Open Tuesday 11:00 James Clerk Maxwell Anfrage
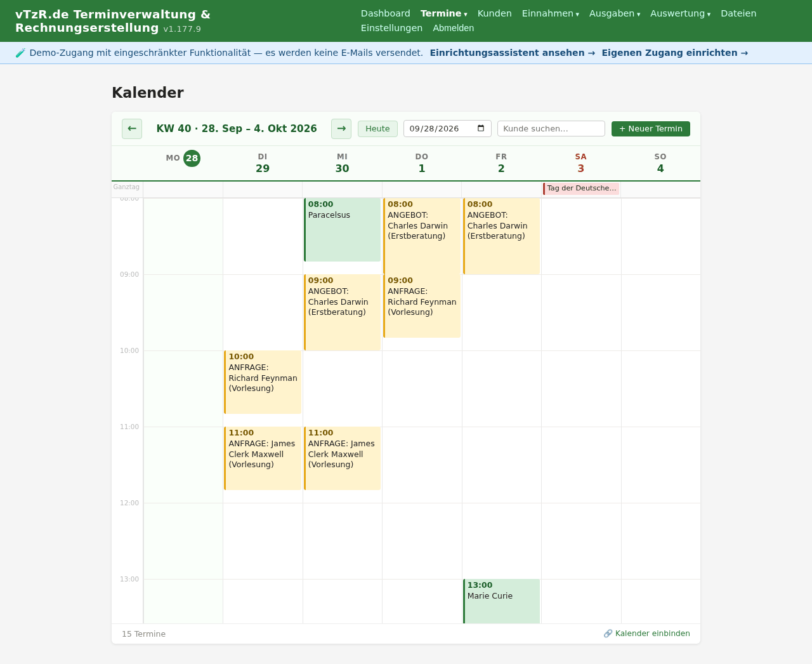 pos(263,458)
